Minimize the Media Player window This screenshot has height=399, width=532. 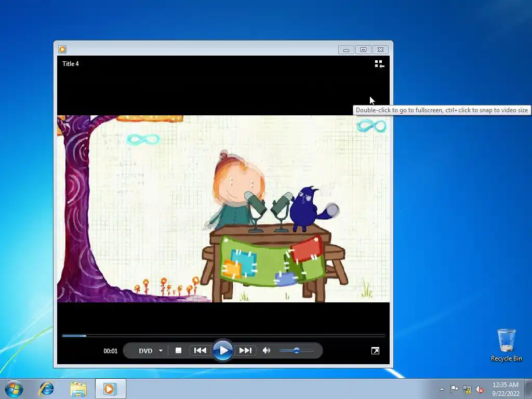pyautogui.click(x=346, y=50)
